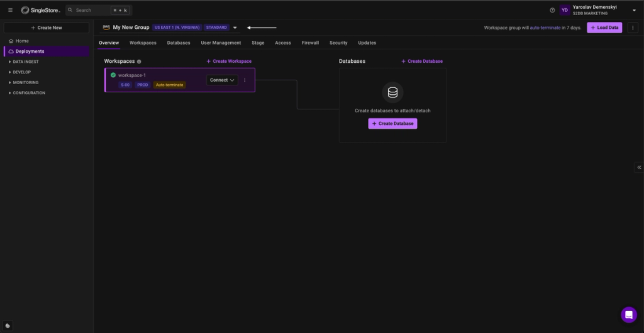The height and width of the screenshot is (333, 644).
Task: Switch to the Workspaces tab
Action: click(x=143, y=43)
